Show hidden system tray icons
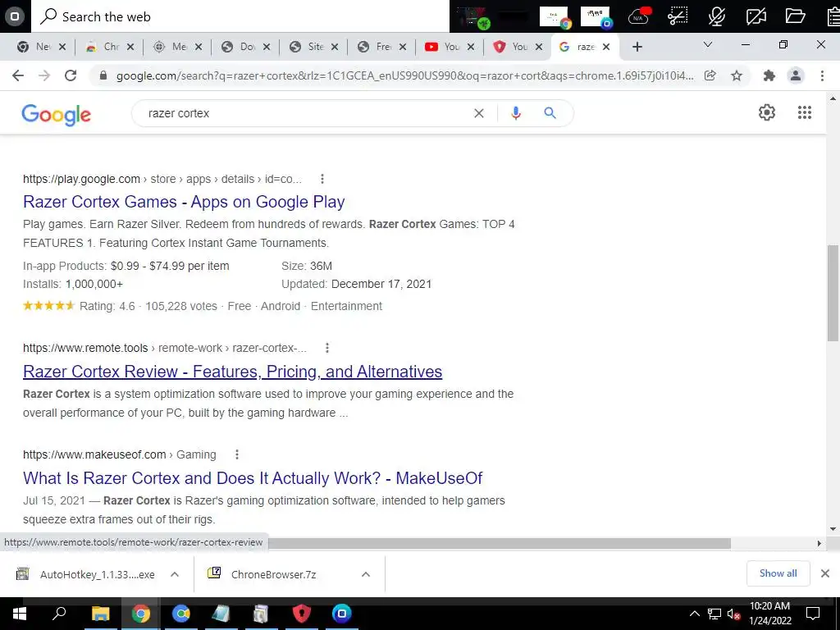The width and height of the screenshot is (840, 630). [694, 614]
